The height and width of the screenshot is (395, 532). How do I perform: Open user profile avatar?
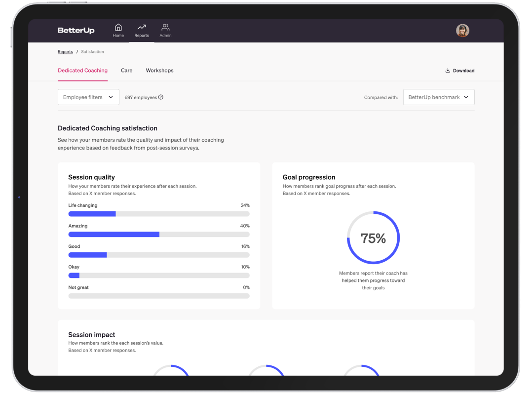coord(462,31)
